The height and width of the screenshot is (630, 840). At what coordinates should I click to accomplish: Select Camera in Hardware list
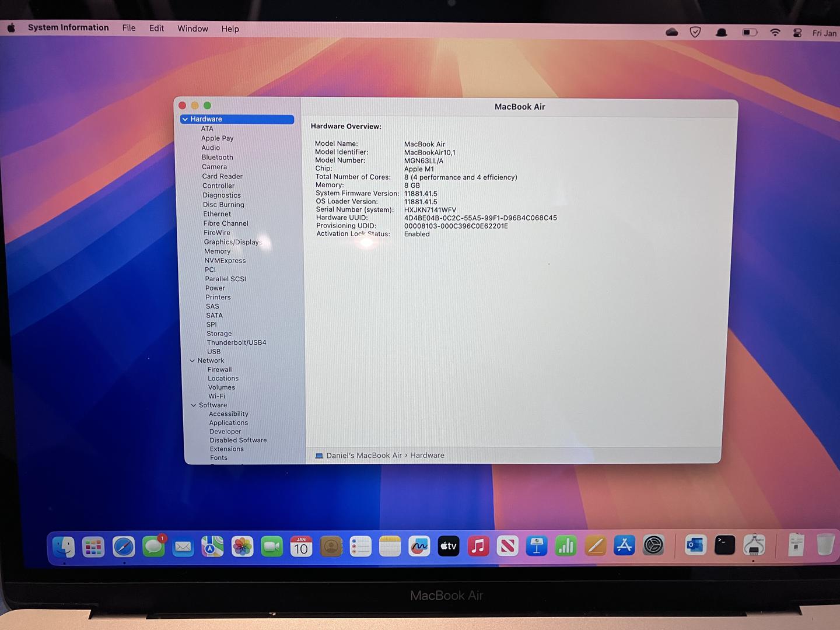point(214,167)
